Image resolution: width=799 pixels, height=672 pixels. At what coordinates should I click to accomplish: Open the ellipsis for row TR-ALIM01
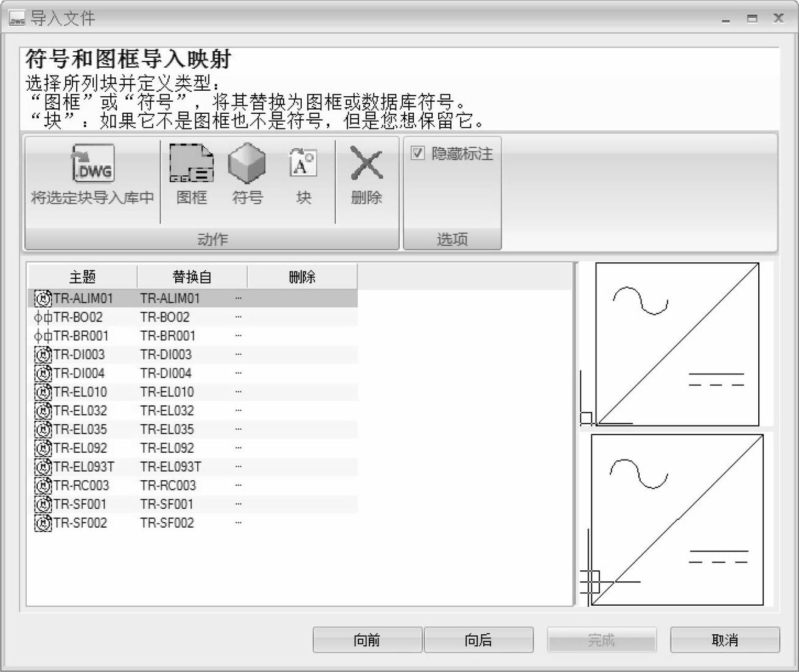(x=238, y=298)
